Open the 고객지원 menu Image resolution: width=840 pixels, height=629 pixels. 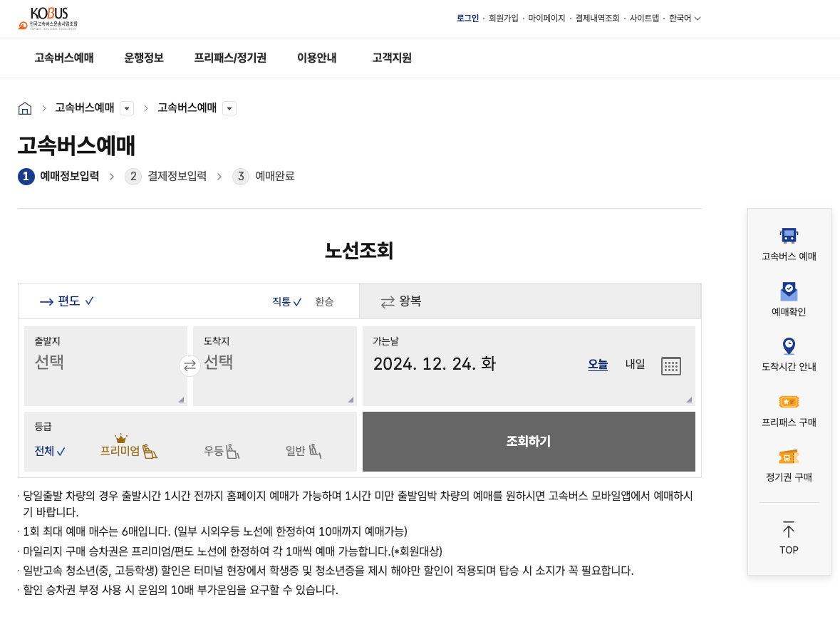click(390, 58)
